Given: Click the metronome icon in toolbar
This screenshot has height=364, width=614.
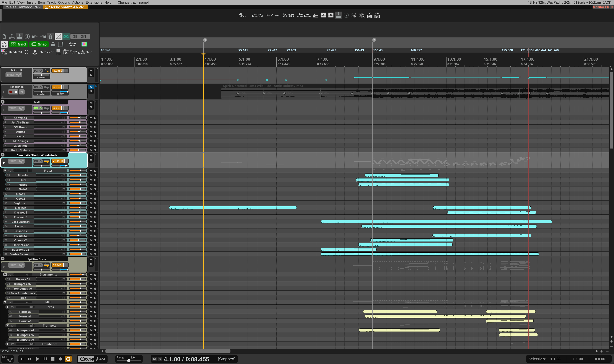Looking at the screenshot, I should pyautogui.click(x=51, y=37).
